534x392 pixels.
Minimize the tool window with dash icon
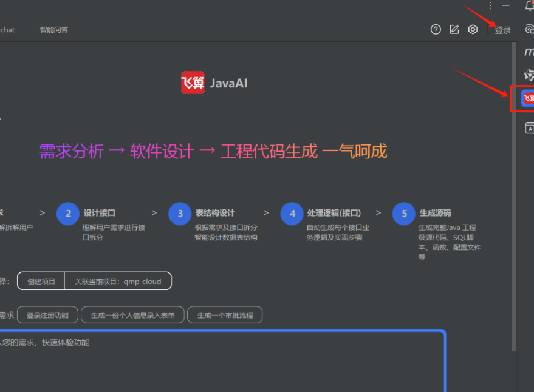click(505, 5)
